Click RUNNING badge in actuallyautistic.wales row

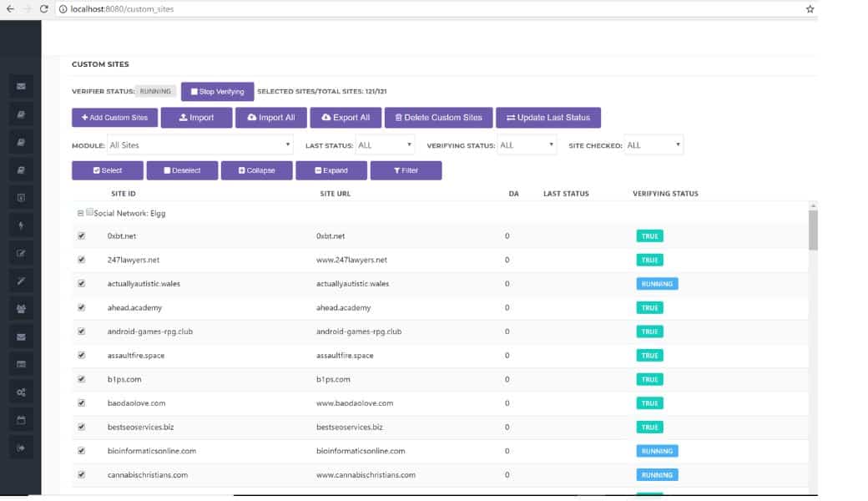coord(657,283)
